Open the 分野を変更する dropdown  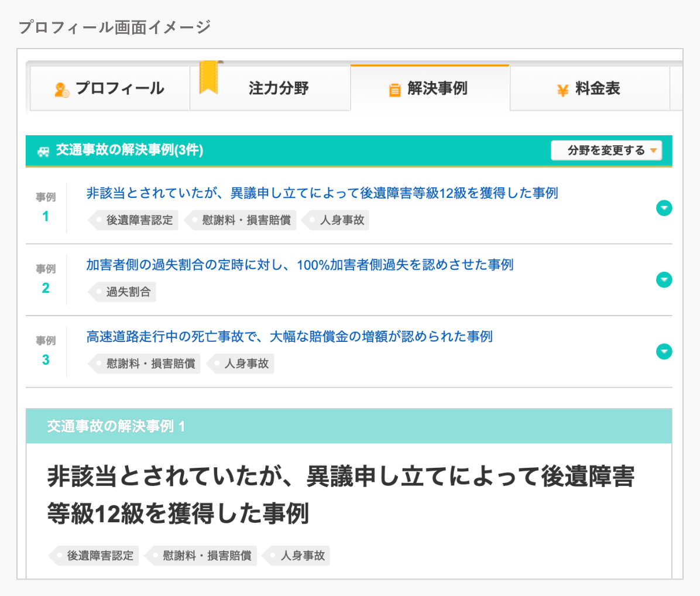606,150
